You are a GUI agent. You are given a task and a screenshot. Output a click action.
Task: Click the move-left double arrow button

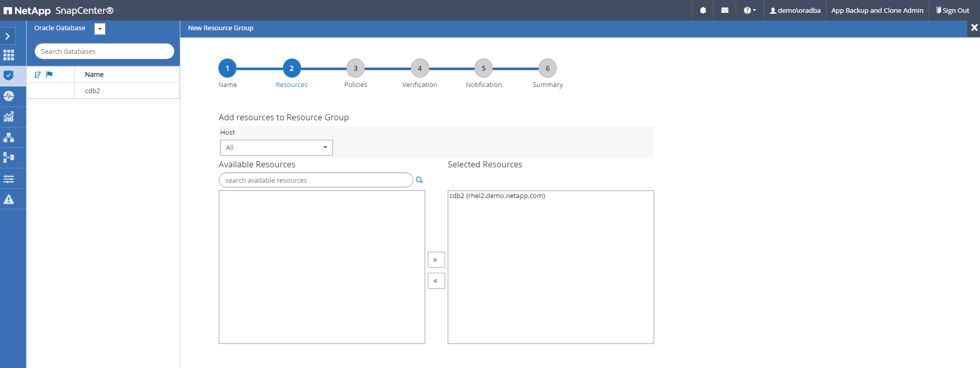tap(436, 281)
